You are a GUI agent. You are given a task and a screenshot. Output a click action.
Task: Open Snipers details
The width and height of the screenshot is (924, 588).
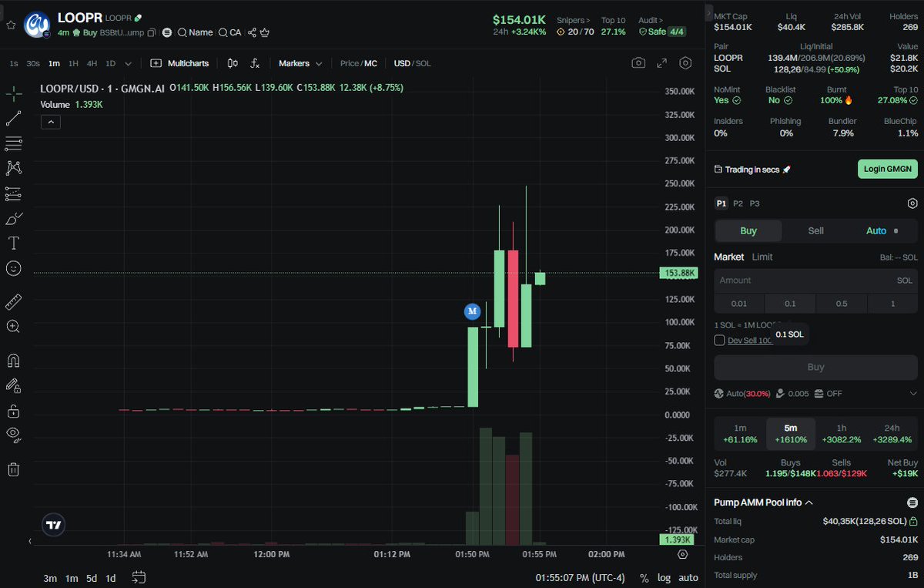coord(574,20)
